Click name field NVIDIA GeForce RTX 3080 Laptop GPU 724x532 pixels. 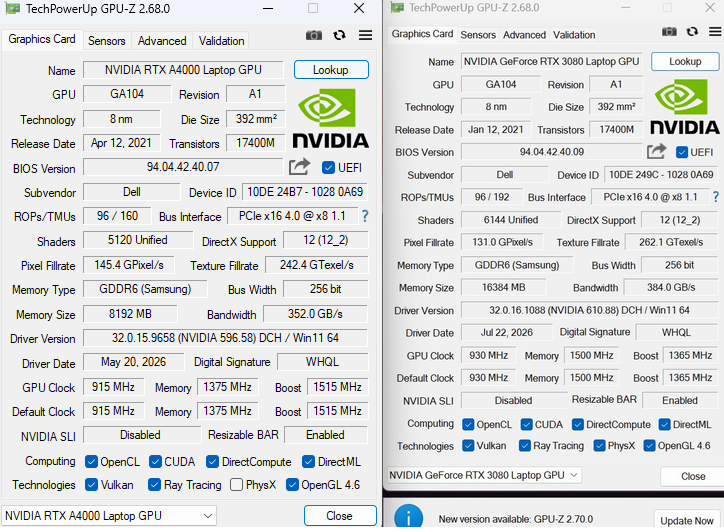pos(552,61)
